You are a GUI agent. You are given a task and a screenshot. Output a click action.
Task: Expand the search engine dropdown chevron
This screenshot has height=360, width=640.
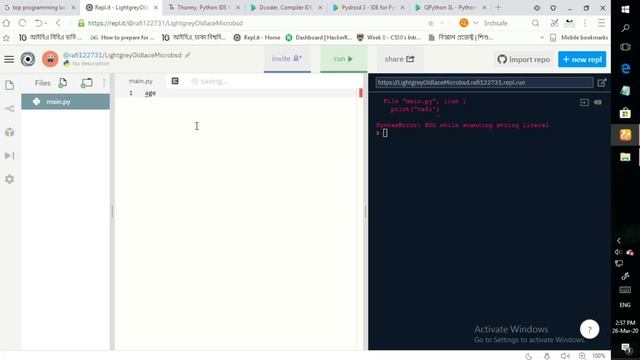point(476,23)
